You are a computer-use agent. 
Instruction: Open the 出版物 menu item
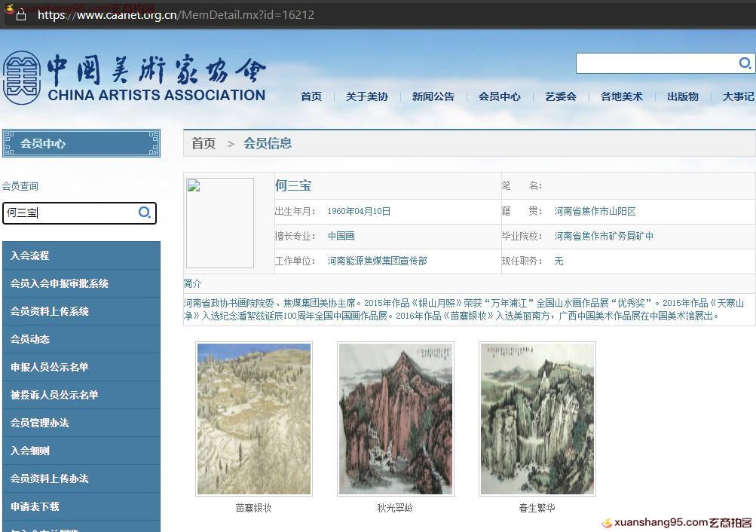point(683,96)
